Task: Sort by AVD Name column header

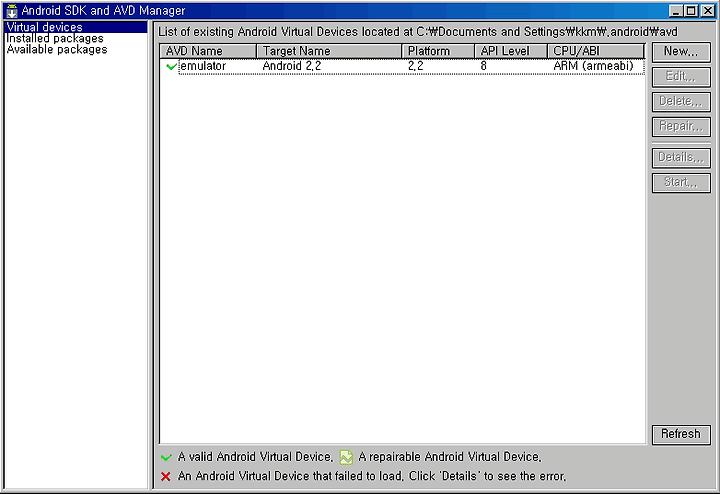Action: click(x=208, y=51)
